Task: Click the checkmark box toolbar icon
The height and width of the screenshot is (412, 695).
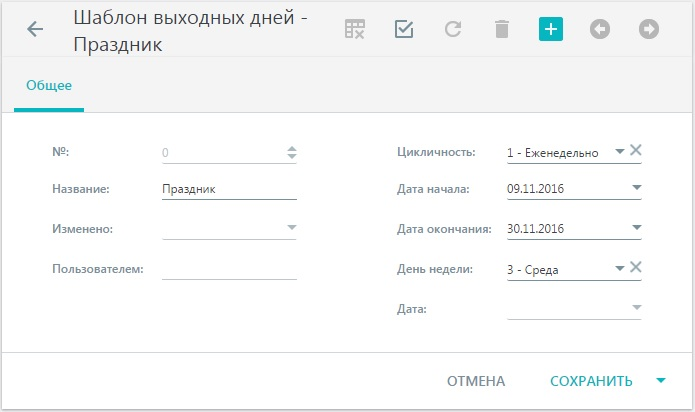Action: [404, 29]
